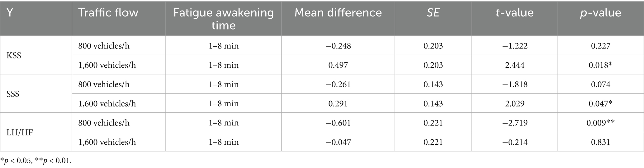The image size is (644, 168).
Task: Click the Traffic flow column header
Action: coord(108,13)
